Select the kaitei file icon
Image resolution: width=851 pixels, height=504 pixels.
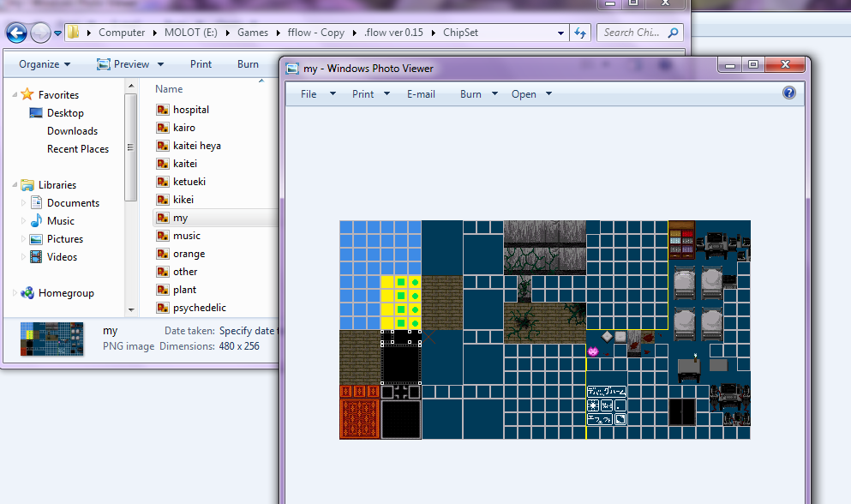tap(162, 164)
